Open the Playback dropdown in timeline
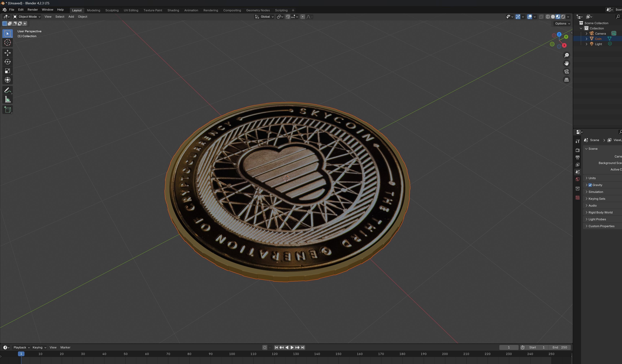The image size is (622, 364). point(21,347)
